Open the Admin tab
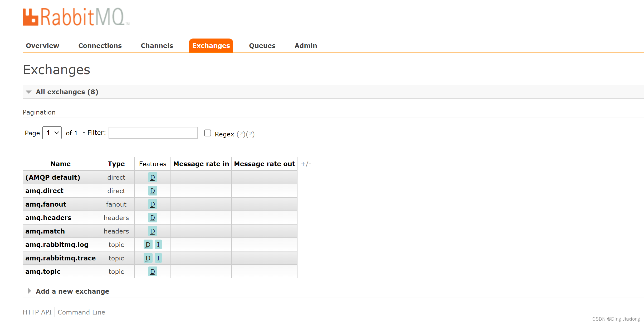The width and height of the screenshot is (644, 324). [x=306, y=46]
